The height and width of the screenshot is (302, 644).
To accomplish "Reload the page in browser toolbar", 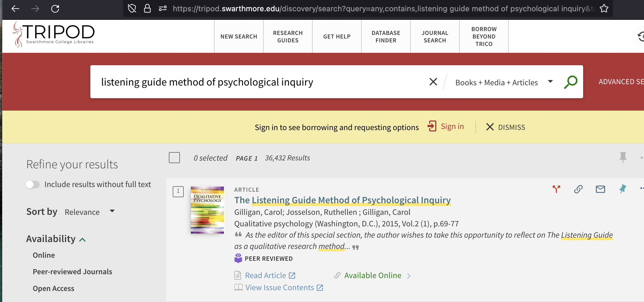I will (55, 9).
